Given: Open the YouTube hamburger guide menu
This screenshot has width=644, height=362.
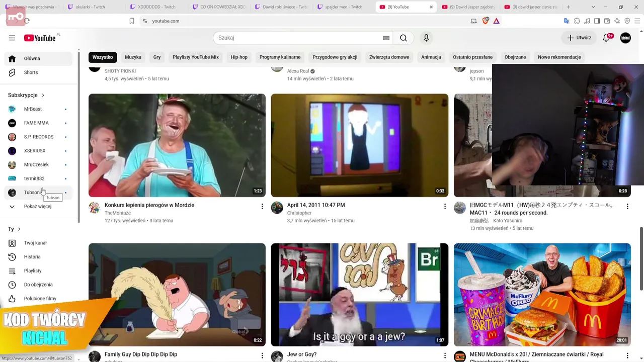Looking at the screenshot, I should point(12,38).
